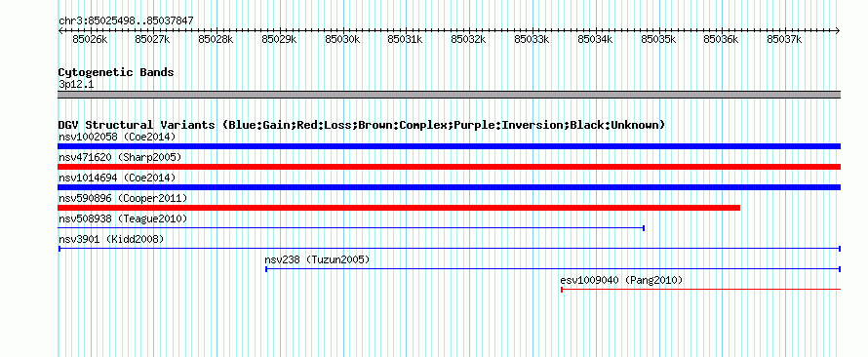Click the DGV Structural Variants track title
Image resolution: width=868 pixels, height=357 pixels.
tap(362, 125)
